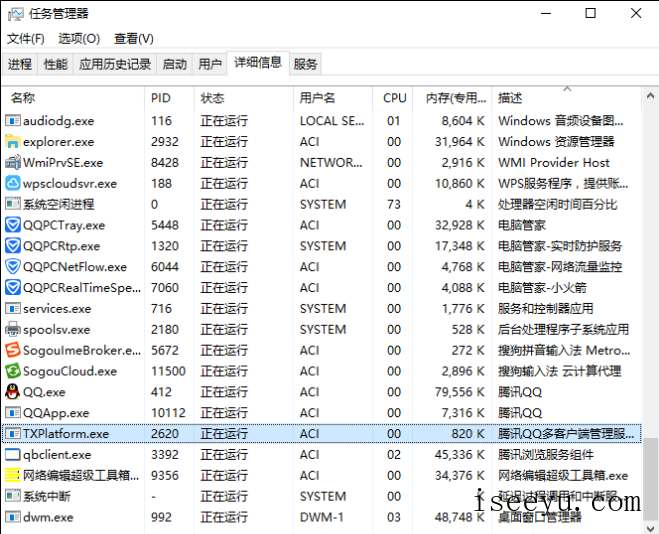Screen dimensions: 659x534
Task: Click the qbclient.exe window icon
Action: pos(13,455)
